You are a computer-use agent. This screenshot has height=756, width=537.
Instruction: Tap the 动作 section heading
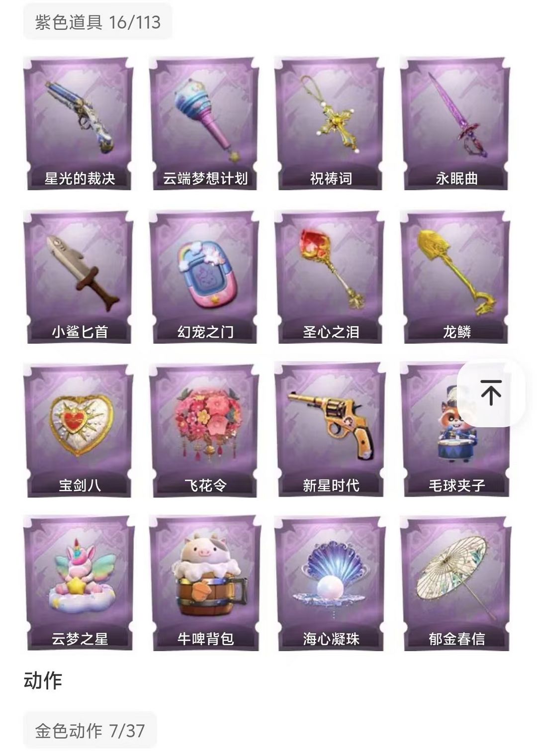click(x=43, y=680)
